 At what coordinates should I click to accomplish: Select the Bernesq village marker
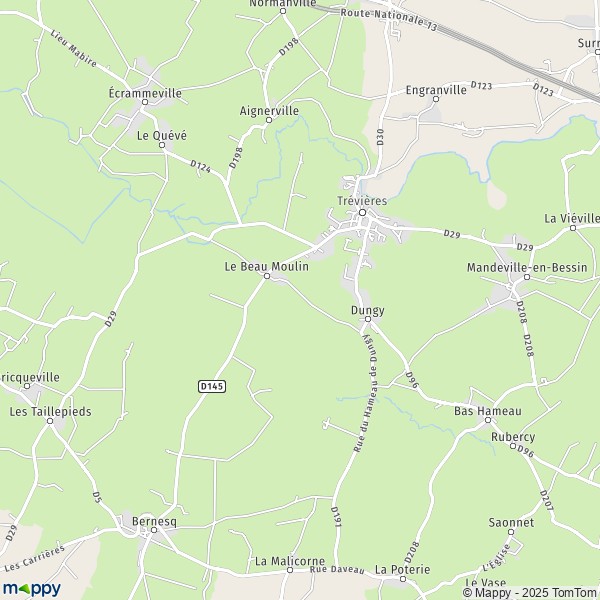click(x=154, y=530)
